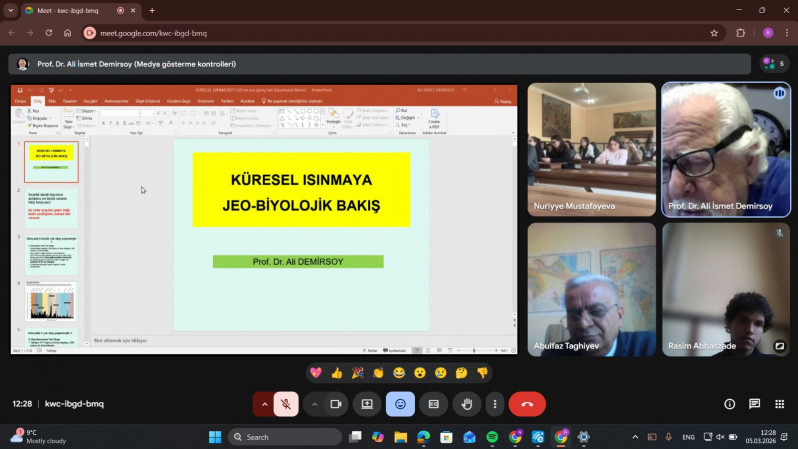Open File Explorer from taskbar
798x449 pixels.
(401, 437)
